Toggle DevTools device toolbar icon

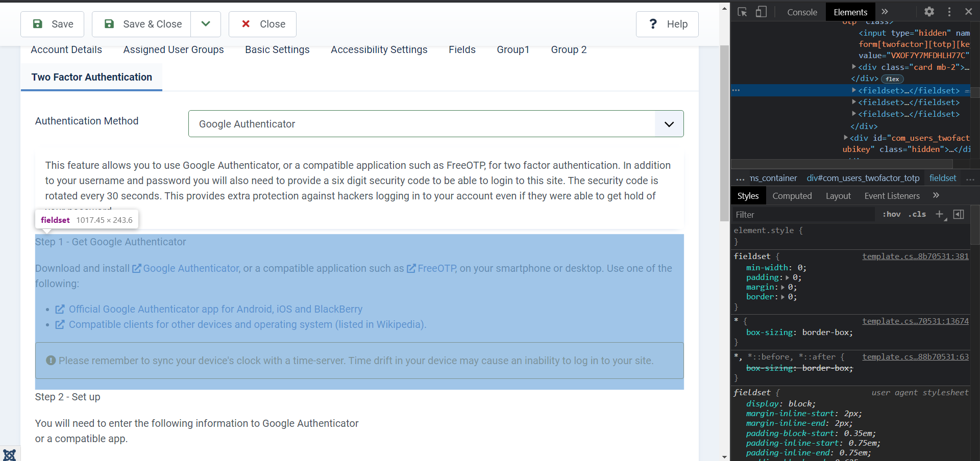click(761, 12)
